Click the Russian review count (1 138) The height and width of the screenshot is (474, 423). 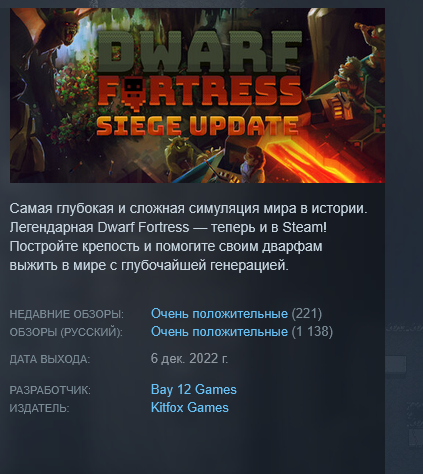tap(312, 332)
